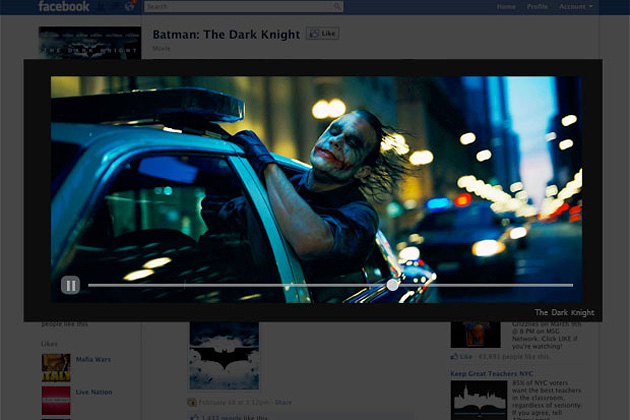Open The Dark Knight page profile picture
The height and width of the screenshot is (420, 630).
tap(89, 43)
